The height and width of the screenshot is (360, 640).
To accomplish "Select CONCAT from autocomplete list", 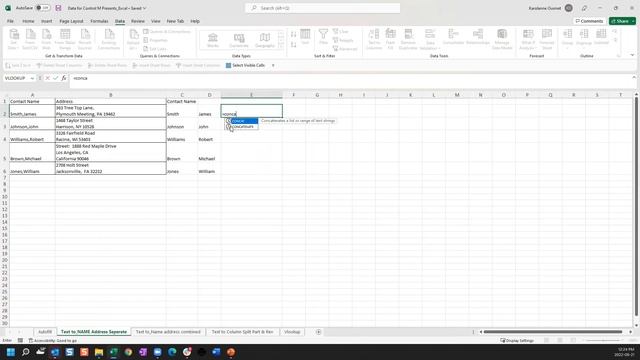I will click(244, 121).
